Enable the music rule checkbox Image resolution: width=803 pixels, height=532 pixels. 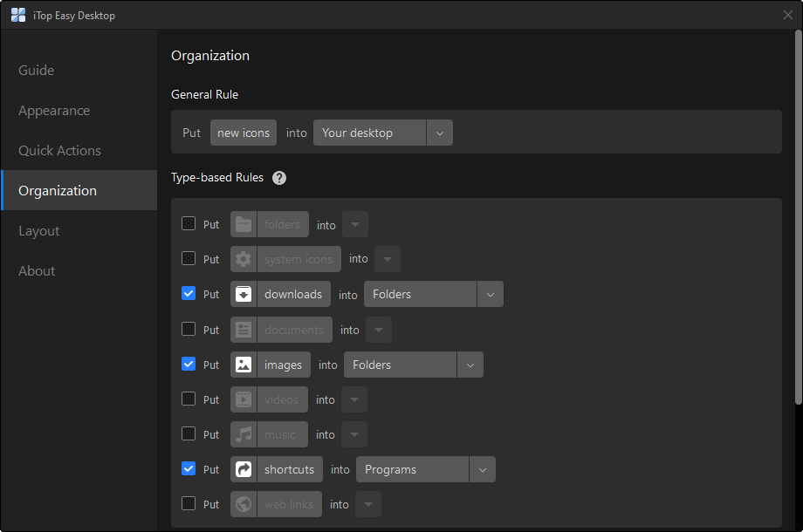[x=189, y=433]
